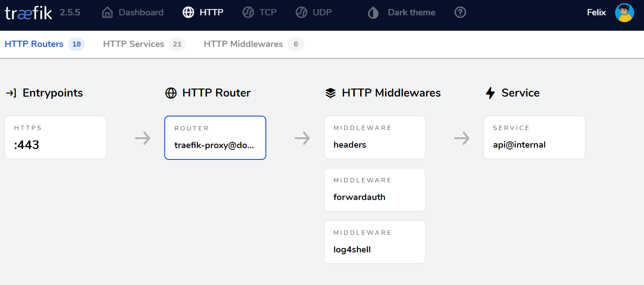Open the log4shell middleware card

[375, 242]
